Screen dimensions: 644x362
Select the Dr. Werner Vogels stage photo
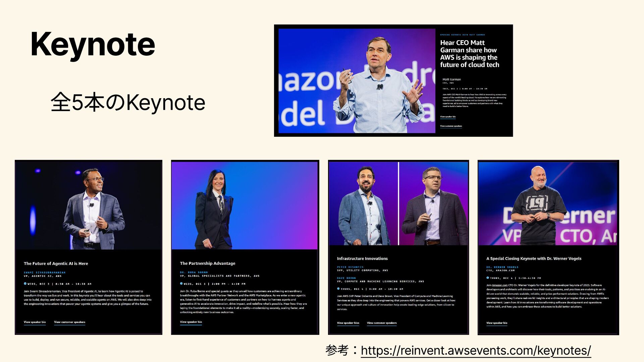[548, 204]
